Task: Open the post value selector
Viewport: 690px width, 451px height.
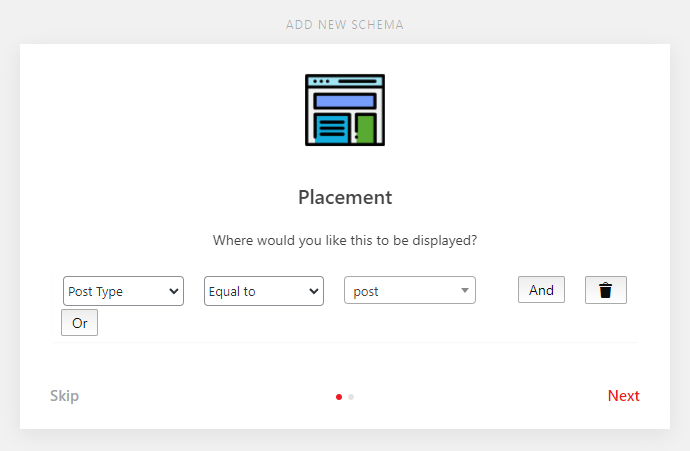Action: (x=409, y=291)
